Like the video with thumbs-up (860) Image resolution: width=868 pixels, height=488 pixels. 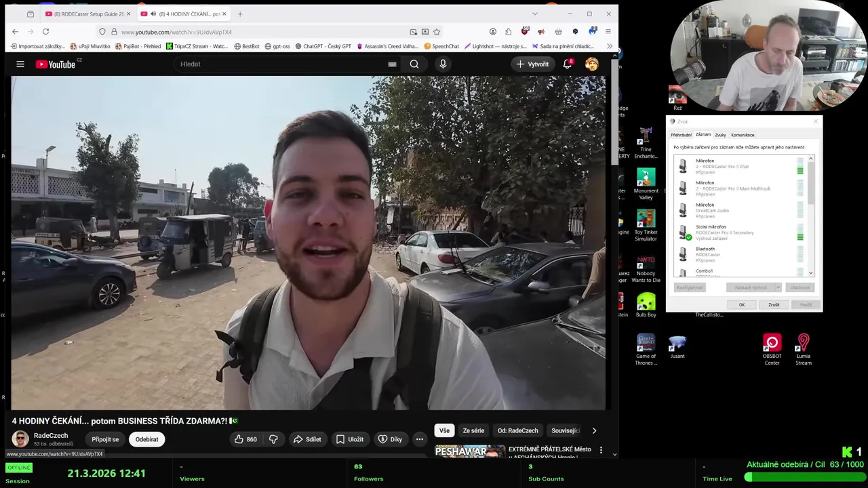[245, 439]
